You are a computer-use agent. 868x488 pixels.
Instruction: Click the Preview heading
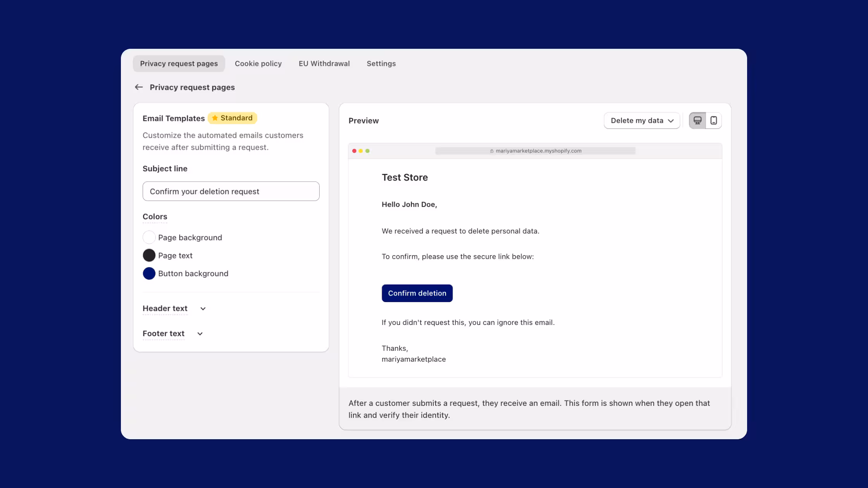[x=363, y=121]
